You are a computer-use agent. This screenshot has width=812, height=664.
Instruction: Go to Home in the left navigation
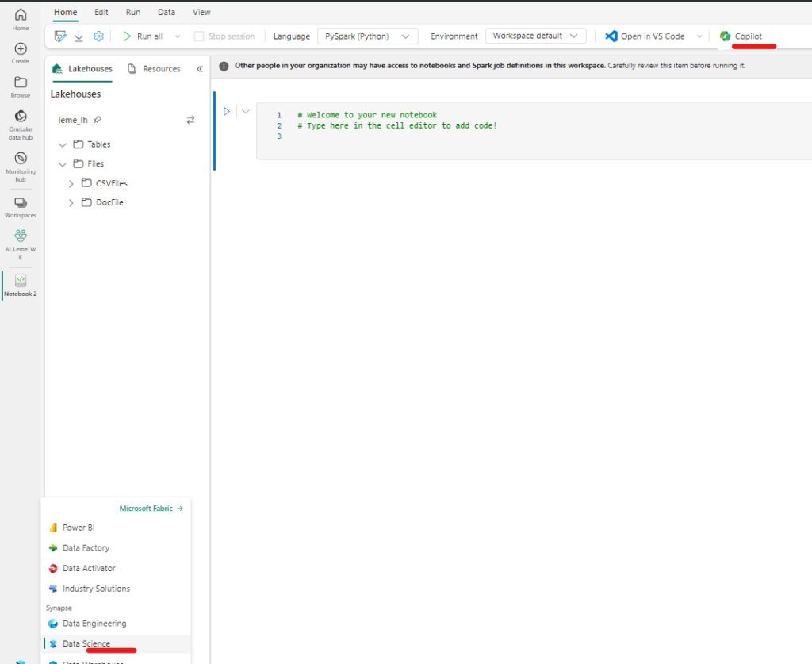21,20
